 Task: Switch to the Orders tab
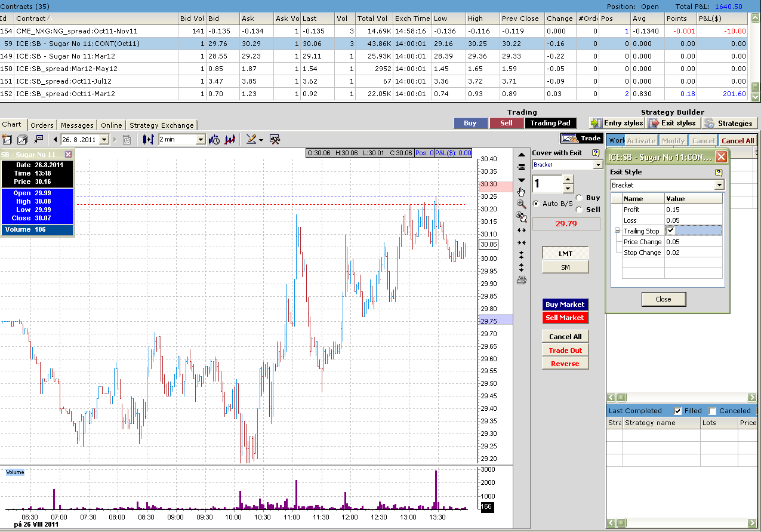[x=42, y=125]
